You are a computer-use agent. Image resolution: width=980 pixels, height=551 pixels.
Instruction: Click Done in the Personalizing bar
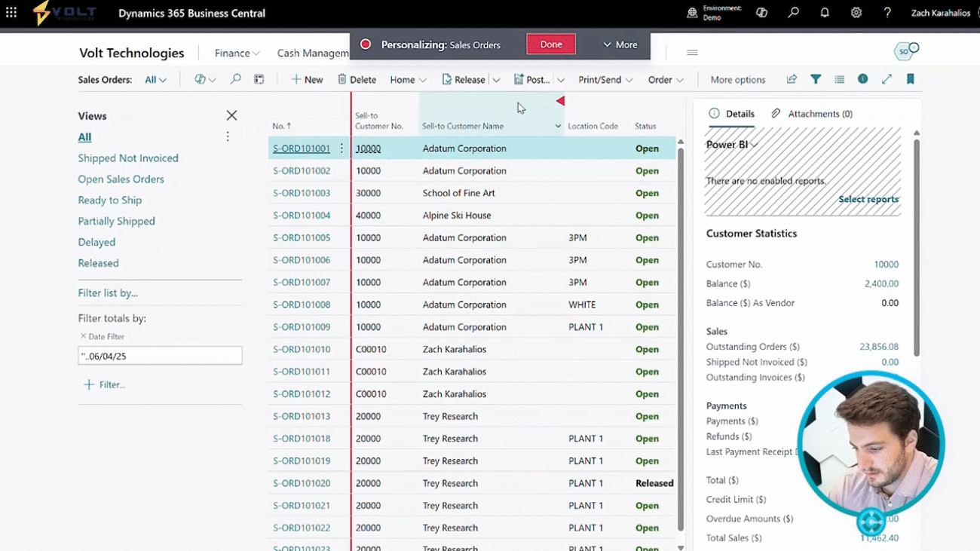pos(551,44)
